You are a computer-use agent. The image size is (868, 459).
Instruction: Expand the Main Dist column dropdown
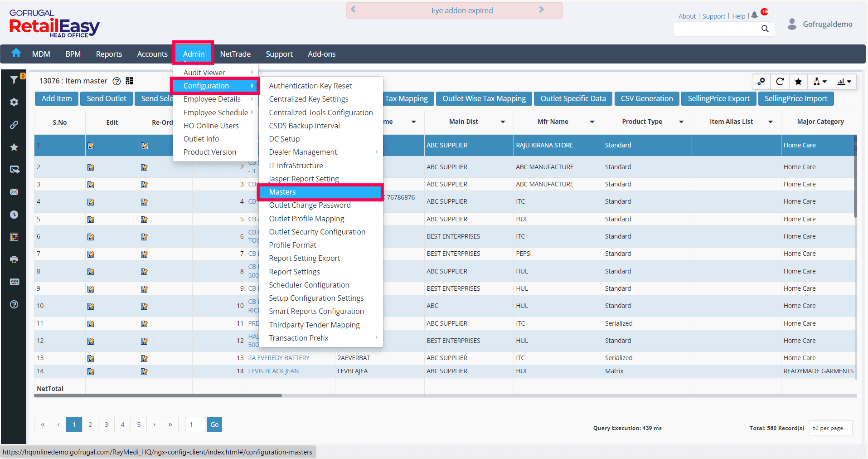503,122
